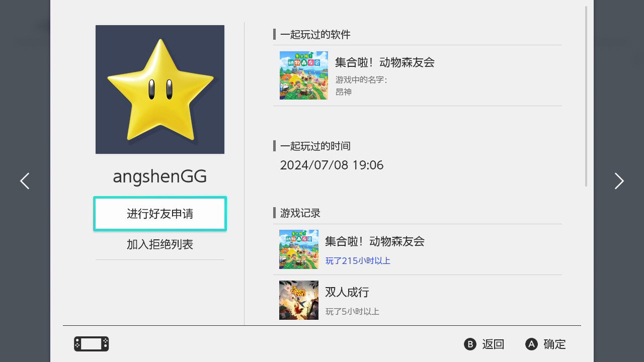Select 集合啦!动物森友会 title under 游戏记录
Screen dimensions: 644x362
[x=375, y=241]
